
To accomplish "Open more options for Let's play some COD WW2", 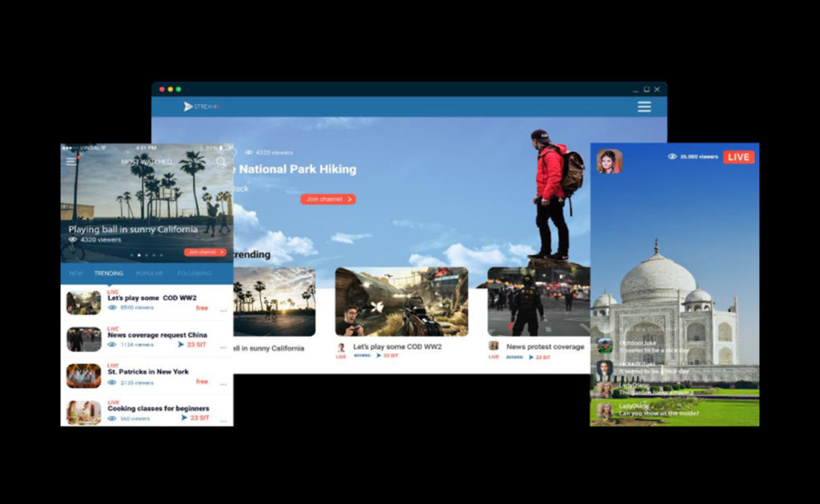I will pyautogui.click(x=223, y=310).
